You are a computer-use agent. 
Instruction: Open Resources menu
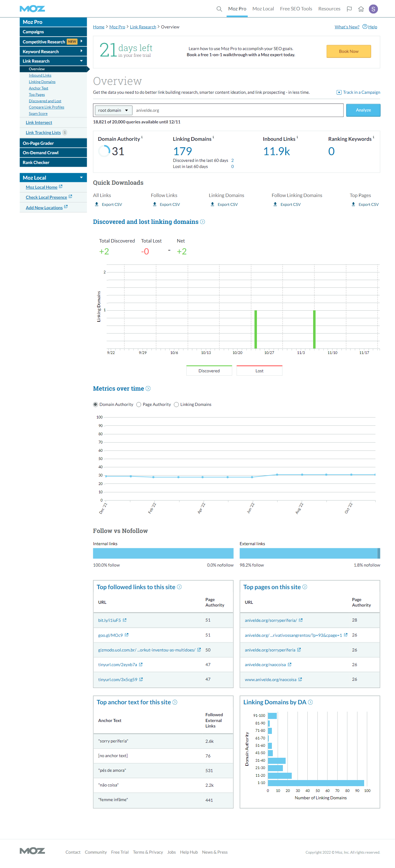click(x=329, y=9)
